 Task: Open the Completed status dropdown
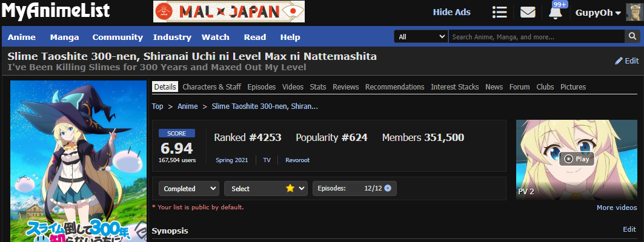pos(189,188)
